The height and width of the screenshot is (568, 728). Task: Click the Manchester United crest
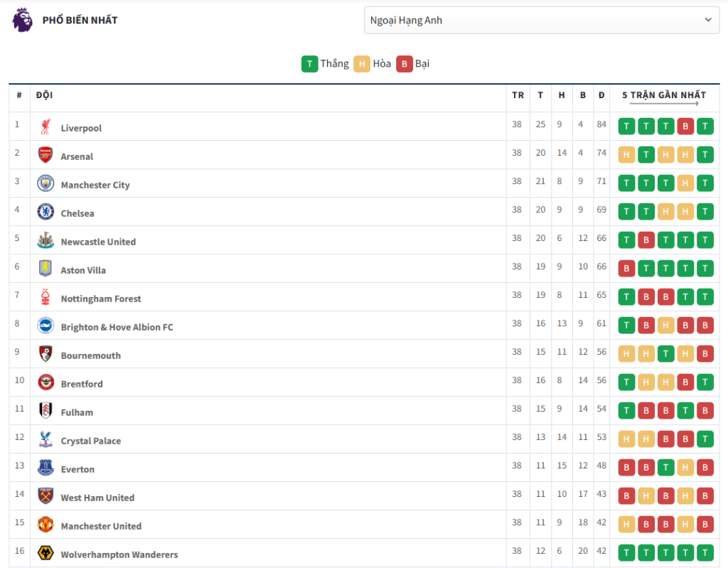[45, 525]
